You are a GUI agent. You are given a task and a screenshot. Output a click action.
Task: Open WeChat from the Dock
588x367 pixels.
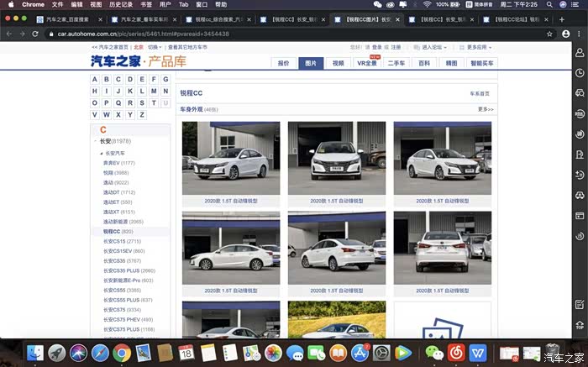(x=433, y=353)
